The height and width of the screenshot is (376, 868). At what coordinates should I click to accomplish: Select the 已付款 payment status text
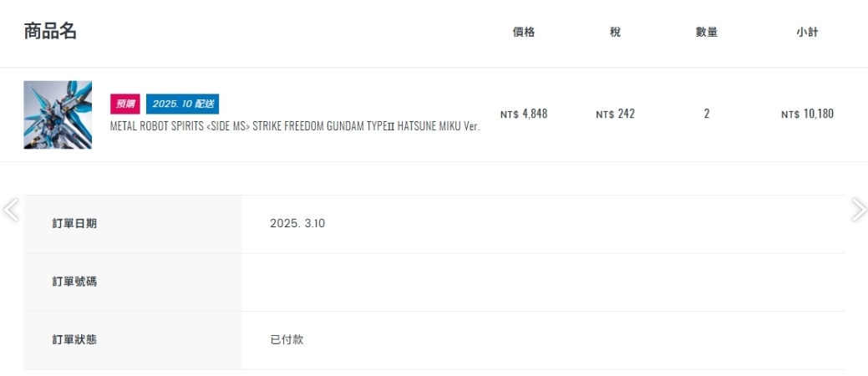coord(287,340)
